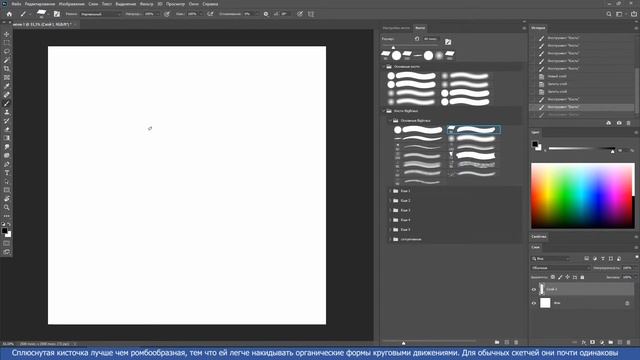Toggle the brush settings panel button
The height and width of the screenshot is (360, 640).
click(57, 14)
